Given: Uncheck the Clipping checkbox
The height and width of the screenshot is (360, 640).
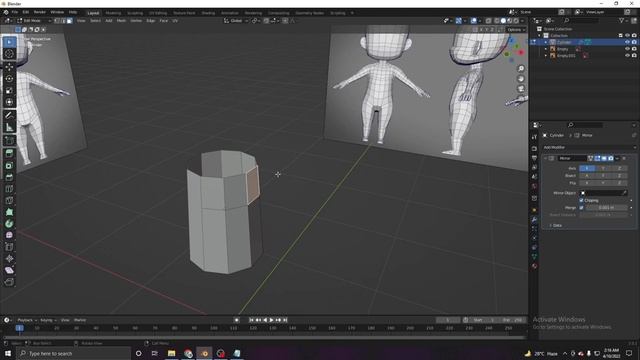Looking at the screenshot, I should 581,200.
